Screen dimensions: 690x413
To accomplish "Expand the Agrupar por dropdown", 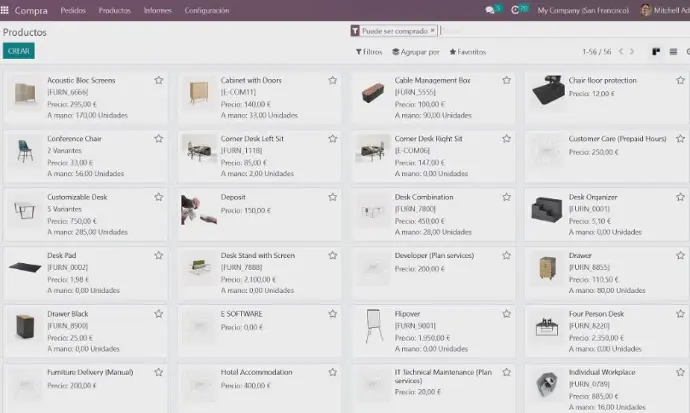I will [416, 52].
